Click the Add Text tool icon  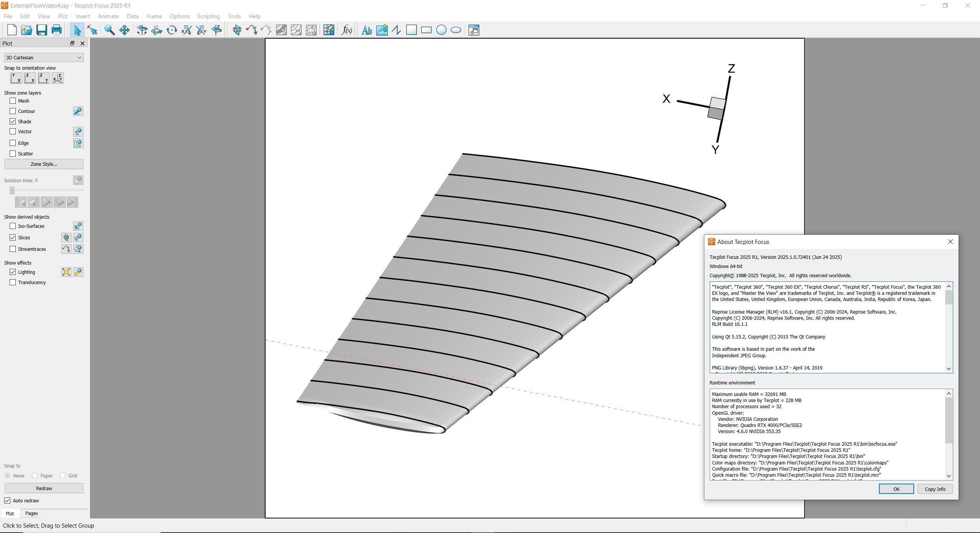point(366,30)
